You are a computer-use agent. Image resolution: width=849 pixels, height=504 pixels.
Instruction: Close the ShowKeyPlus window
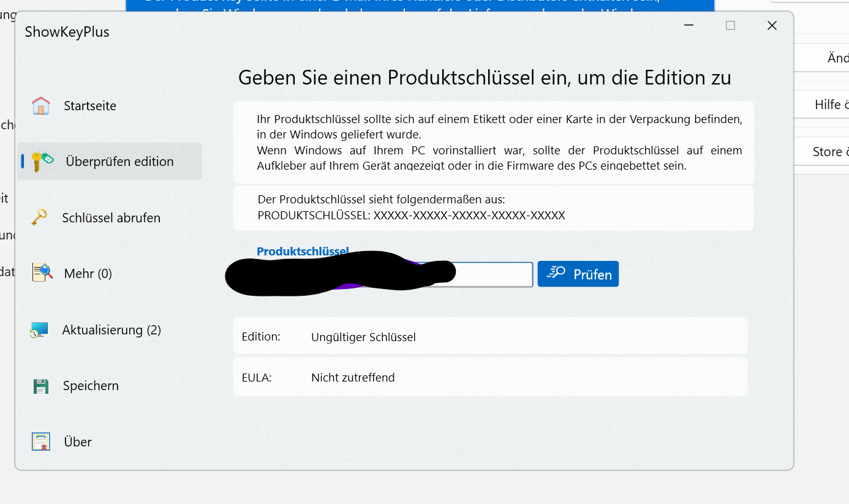[x=772, y=25]
